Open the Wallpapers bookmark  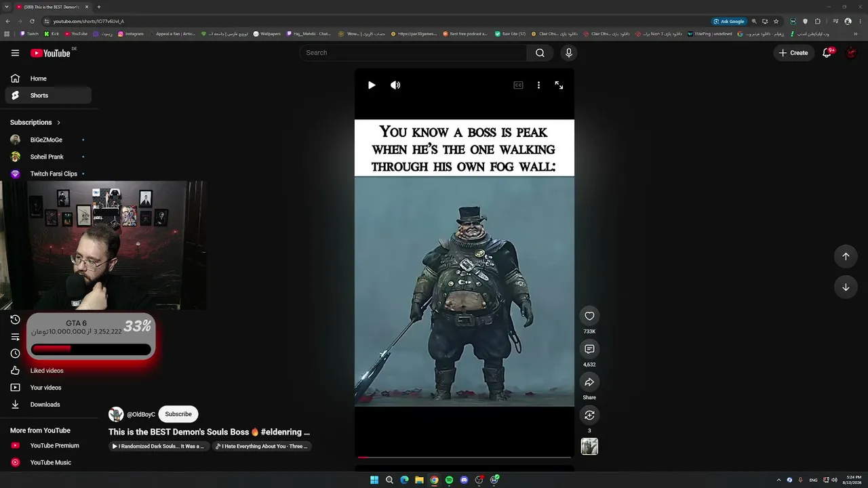(267, 34)
